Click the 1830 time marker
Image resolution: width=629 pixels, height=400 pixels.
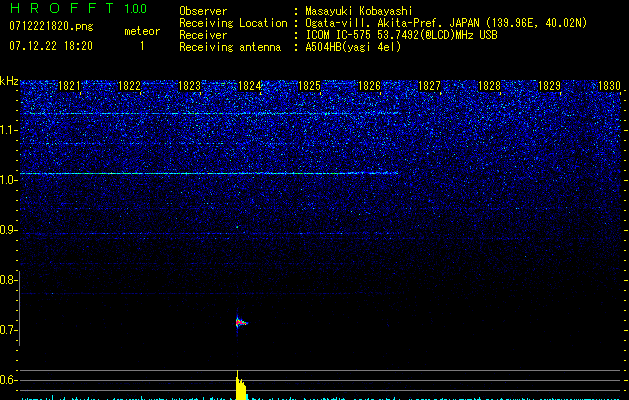(x=609, y=86)
